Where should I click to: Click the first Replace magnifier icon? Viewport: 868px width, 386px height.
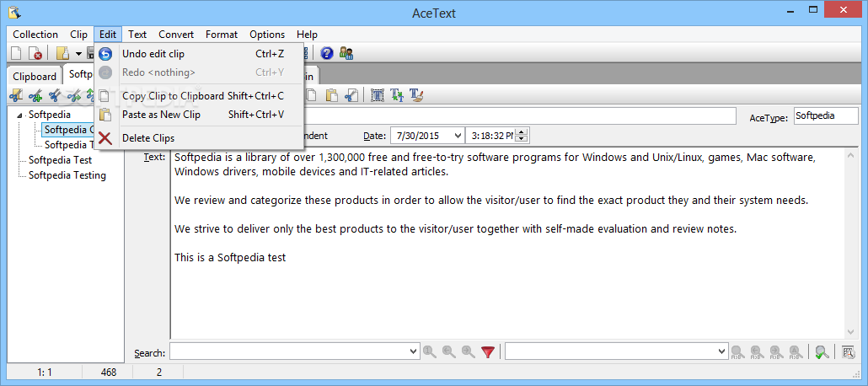click(737, 351)
